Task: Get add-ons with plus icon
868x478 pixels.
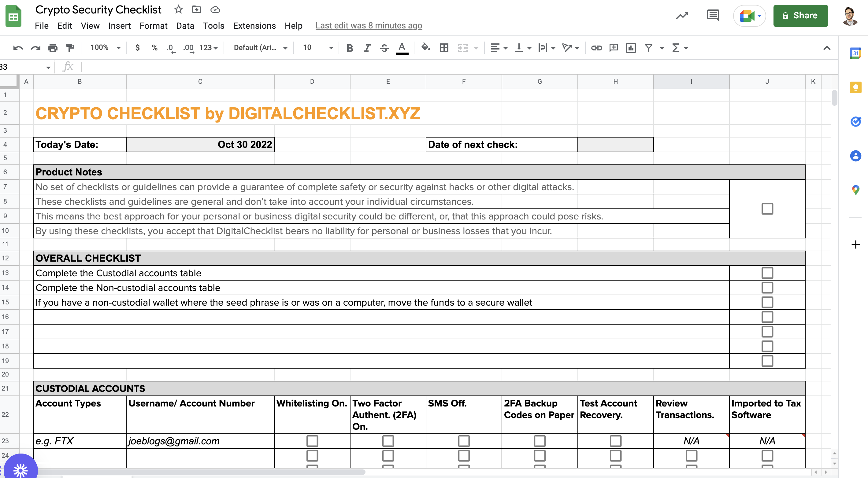Action: (855, 245)
